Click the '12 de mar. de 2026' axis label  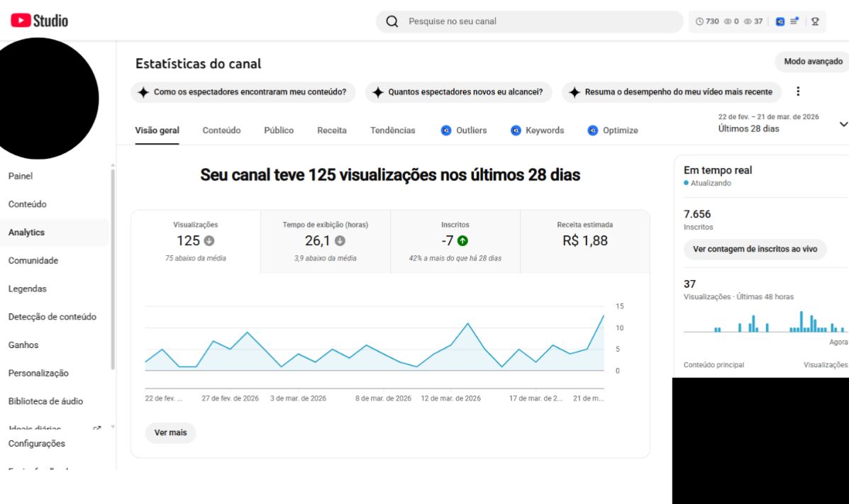[450, 398]
